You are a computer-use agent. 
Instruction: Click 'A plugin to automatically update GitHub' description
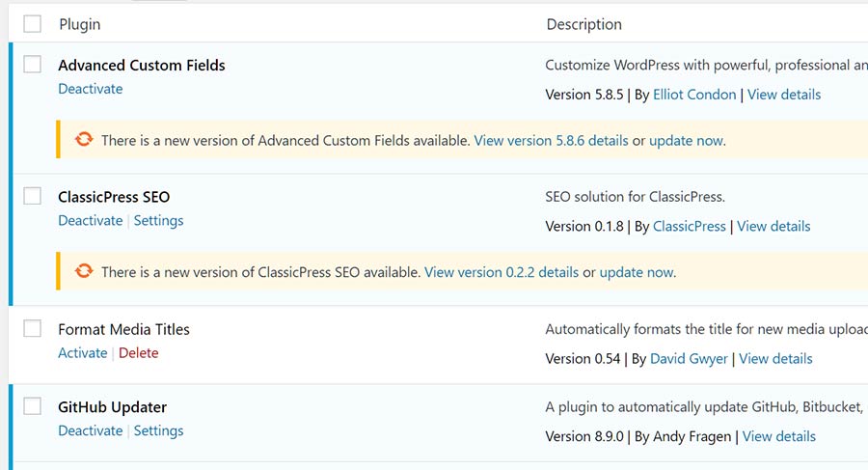click(x=706, y=407)
